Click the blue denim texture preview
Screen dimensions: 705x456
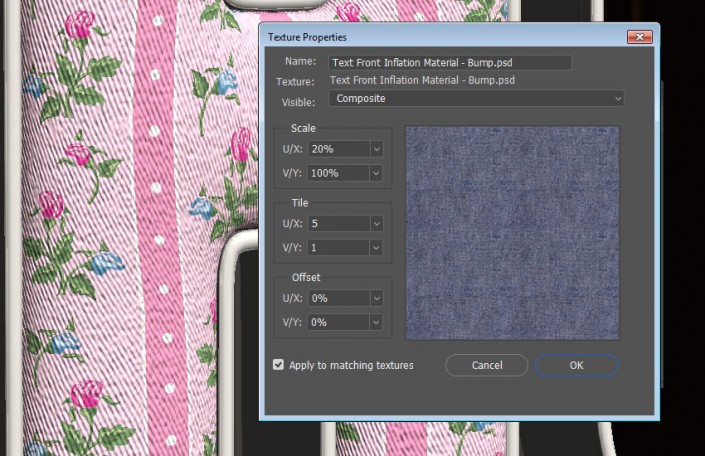[x=512, y=232]
